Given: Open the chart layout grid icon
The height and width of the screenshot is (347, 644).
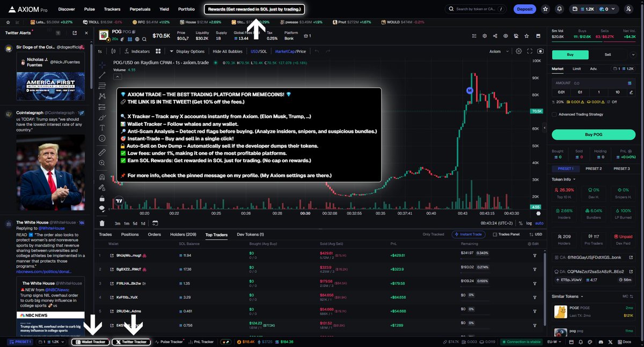Looking at the screenshot, I should point(158,52).
